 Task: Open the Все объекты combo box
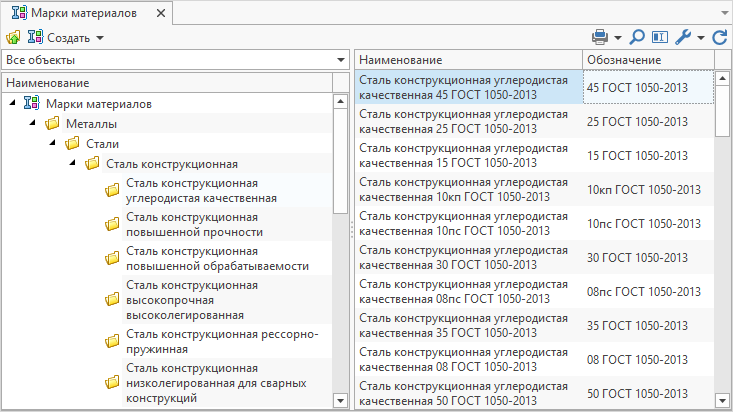[x=175, y=60]
